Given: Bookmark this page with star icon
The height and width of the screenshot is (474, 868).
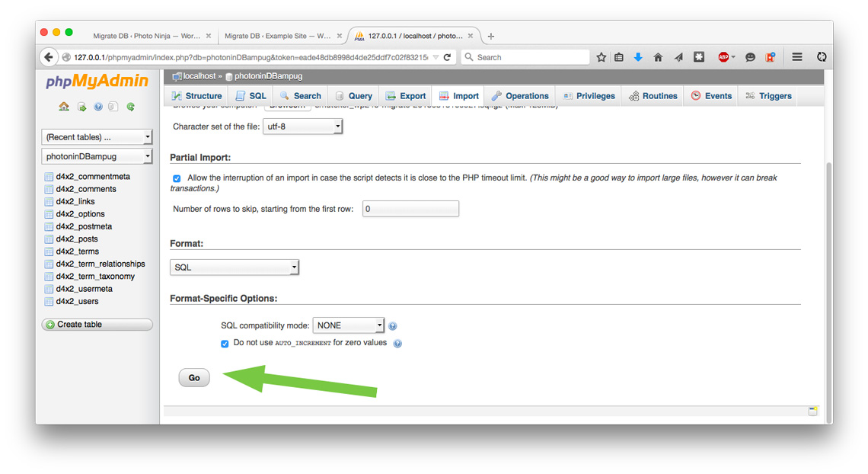Looking at the screenshot, I should (602, 57).
